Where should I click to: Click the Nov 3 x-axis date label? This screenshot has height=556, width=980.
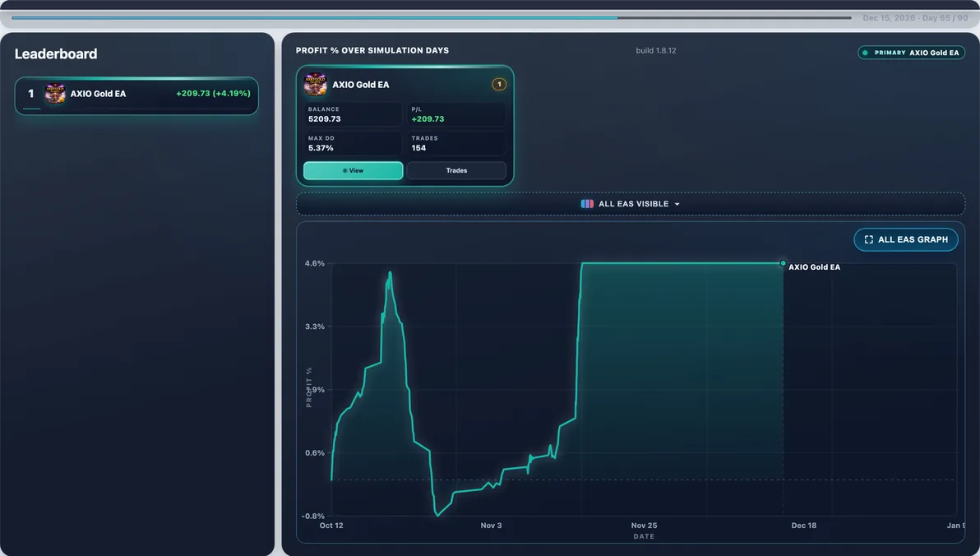(492, 526)
